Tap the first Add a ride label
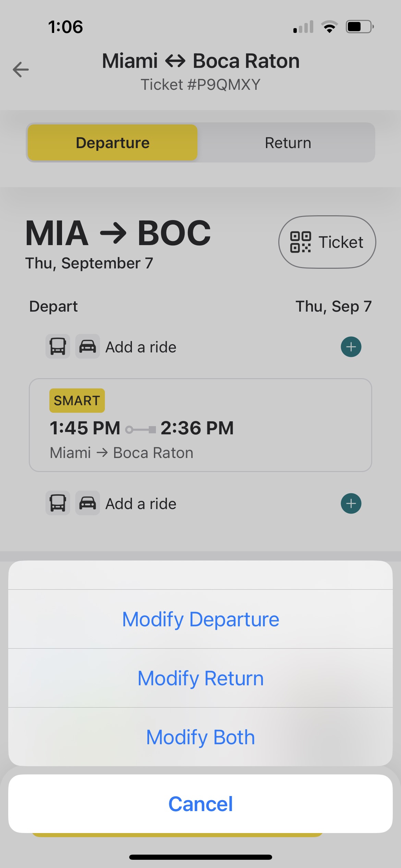Screen dimensions: 401x868 pyautogui.click(x=141, y=347)
